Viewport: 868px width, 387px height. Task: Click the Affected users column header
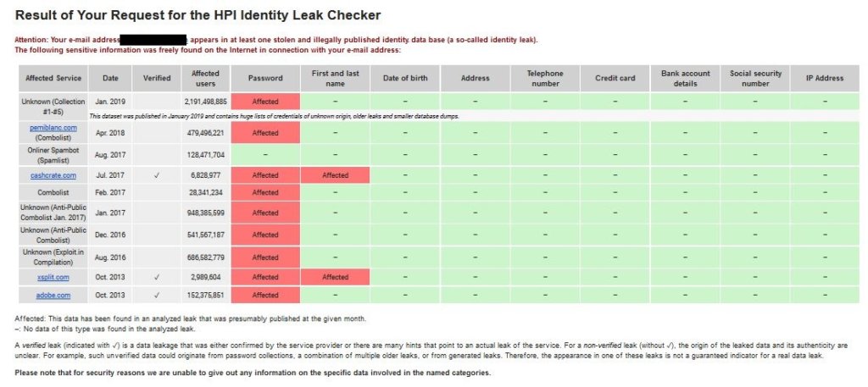coord(205,78)
